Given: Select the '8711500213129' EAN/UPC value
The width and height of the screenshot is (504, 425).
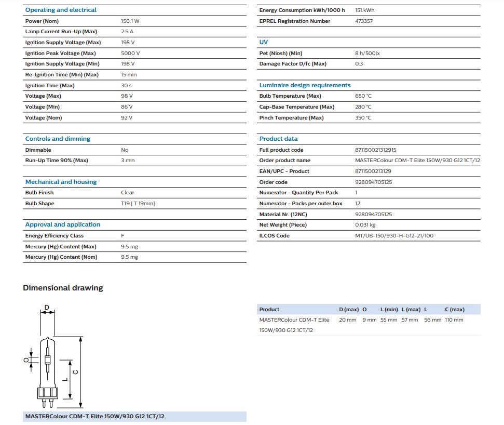Looking at the screenshot, I should pos(373,171).
